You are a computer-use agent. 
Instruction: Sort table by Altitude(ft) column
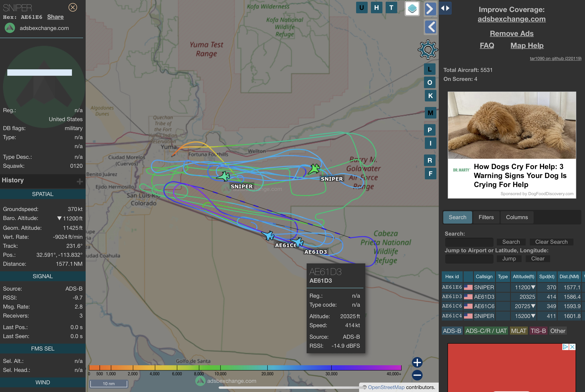[523, 276]
